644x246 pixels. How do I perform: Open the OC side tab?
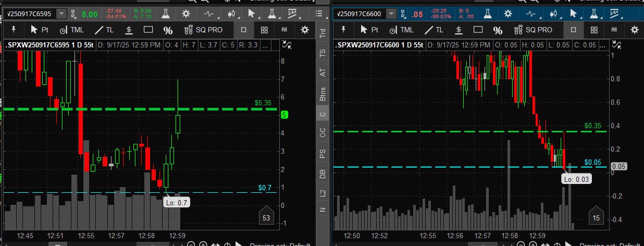(x=323, y=133)
